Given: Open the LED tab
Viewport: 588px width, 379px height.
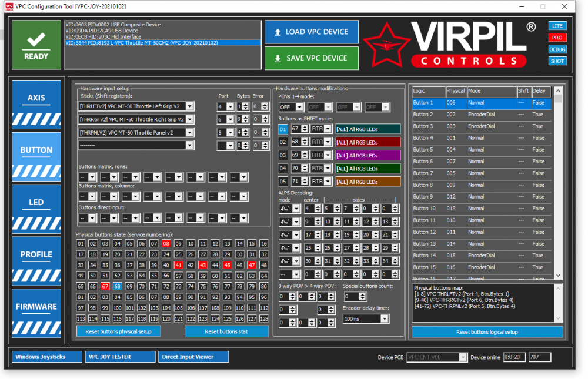Looking at the screenshot, I should pyautogui.click(x=36, y=209).
